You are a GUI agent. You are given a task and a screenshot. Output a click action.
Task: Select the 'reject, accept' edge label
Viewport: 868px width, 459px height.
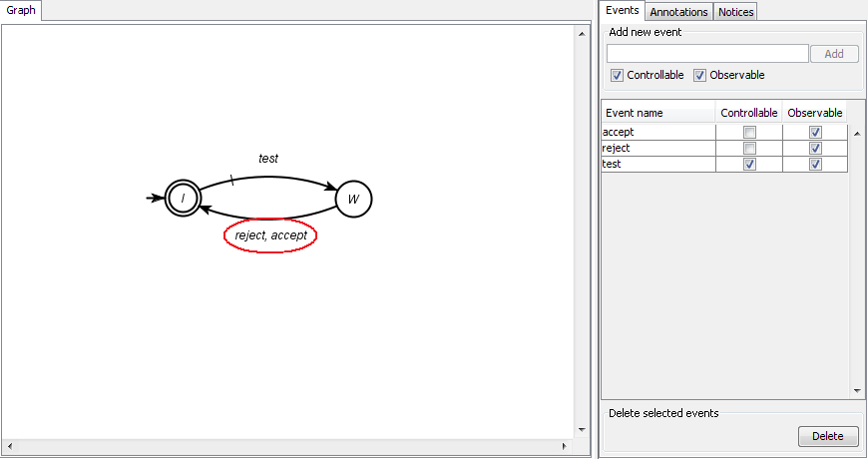270,235
